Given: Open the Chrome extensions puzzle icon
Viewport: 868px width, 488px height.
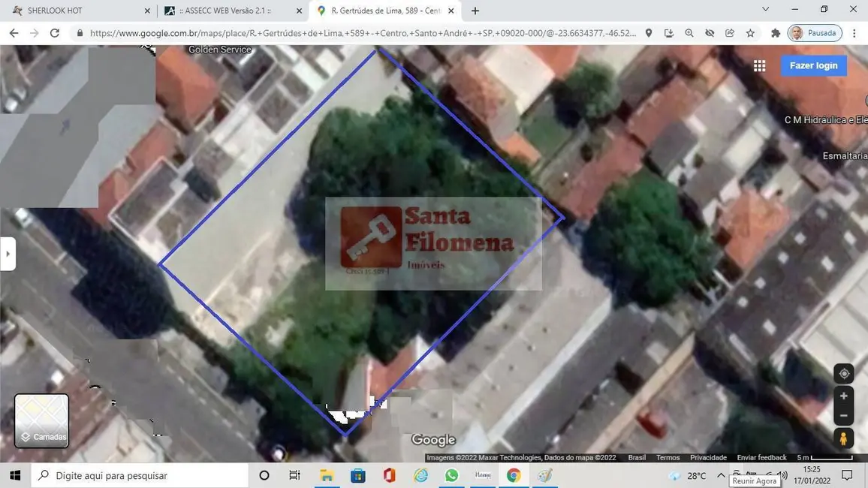Looking at the screenshot, I should click(x=775, y=33).
